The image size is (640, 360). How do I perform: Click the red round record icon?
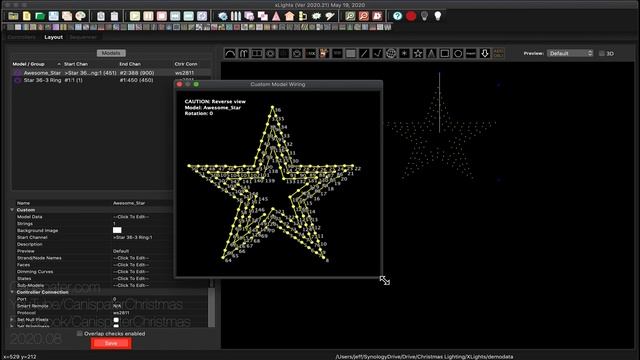click(x=411, y=16)
